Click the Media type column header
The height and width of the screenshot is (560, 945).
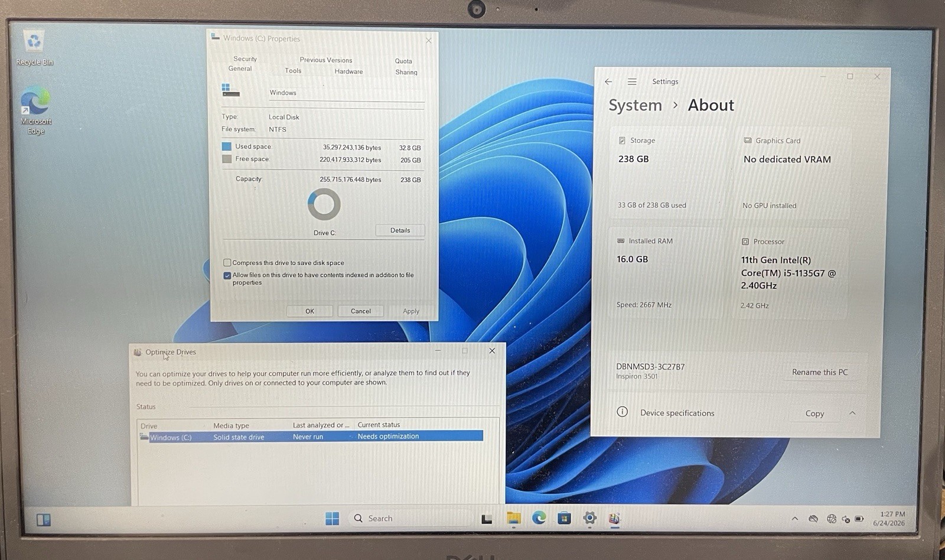click(x=231, y=425)
